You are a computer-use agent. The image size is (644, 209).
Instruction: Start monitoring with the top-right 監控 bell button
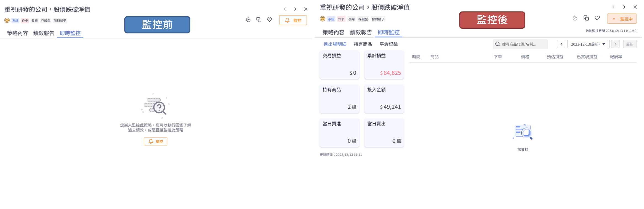[x=293, y=20]
